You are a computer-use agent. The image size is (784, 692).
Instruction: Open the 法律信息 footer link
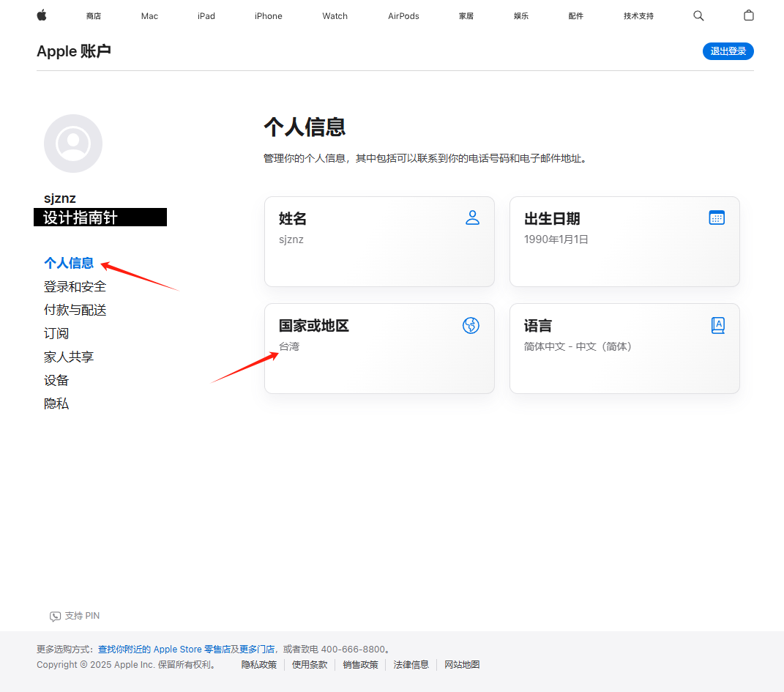(411, 664)
